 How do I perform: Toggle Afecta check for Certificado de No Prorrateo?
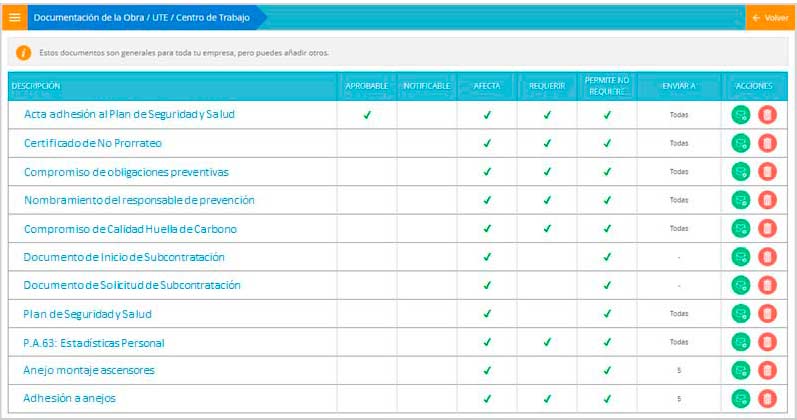point(487,143)
